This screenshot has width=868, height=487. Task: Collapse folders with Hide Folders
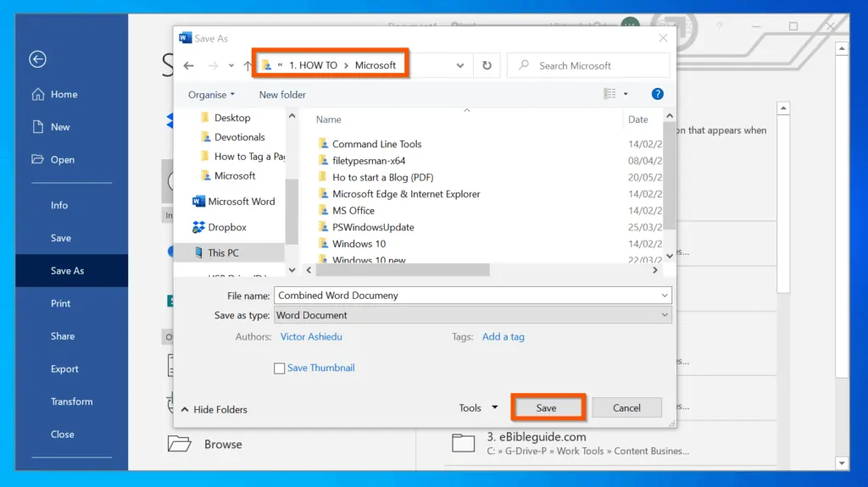214,409
